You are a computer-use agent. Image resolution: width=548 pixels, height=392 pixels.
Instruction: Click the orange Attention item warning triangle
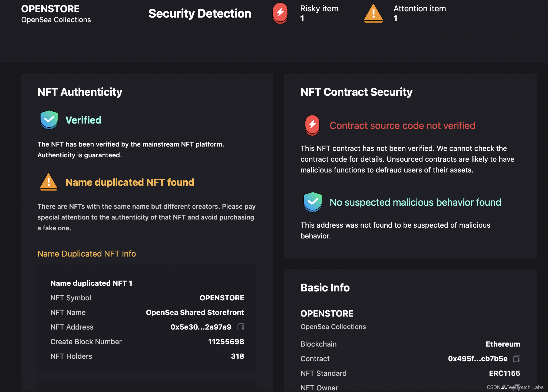(373, 14)
